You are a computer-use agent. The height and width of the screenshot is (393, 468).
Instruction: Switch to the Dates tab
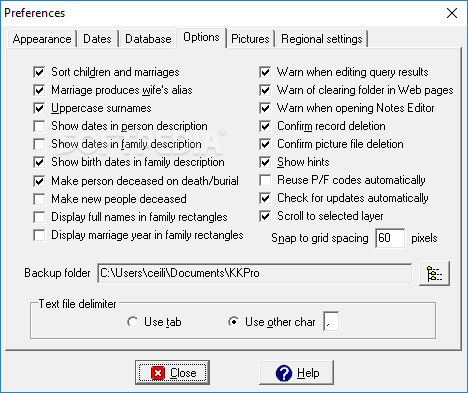[x=97, y=39]
